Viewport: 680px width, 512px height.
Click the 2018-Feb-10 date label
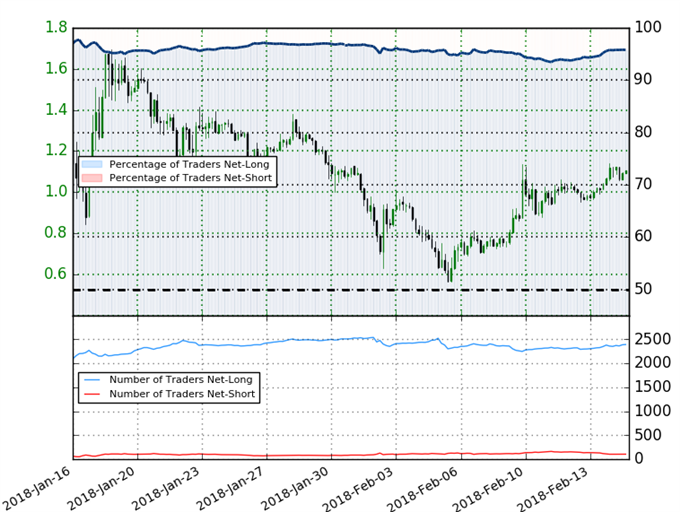click(x=487, y=489)
